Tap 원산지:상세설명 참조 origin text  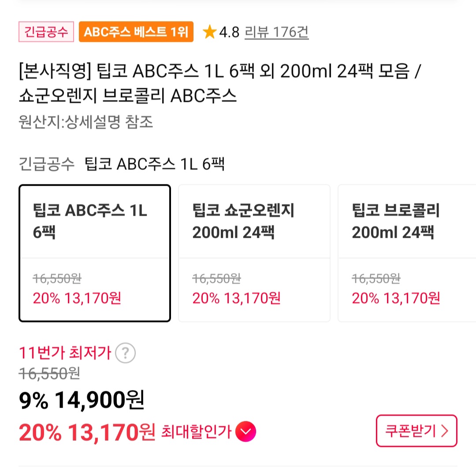(86, 122)
